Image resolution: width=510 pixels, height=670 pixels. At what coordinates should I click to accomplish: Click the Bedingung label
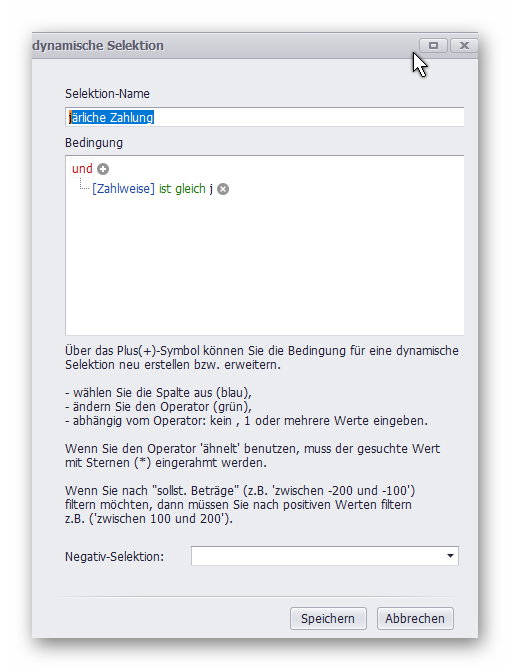[94, 142]
